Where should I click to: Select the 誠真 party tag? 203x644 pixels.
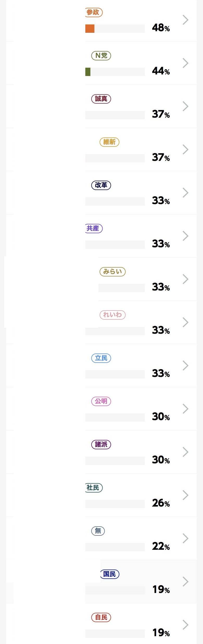[101, 99]
